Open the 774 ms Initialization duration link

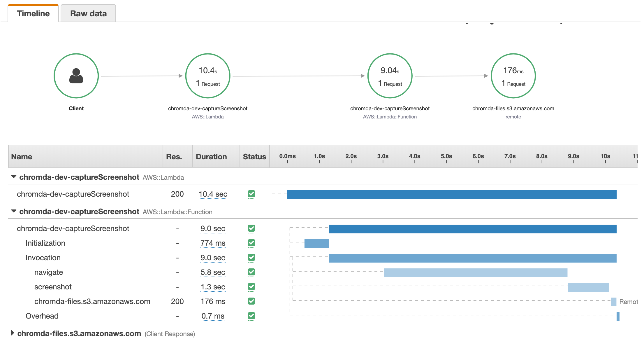click(x=213, y=243)
